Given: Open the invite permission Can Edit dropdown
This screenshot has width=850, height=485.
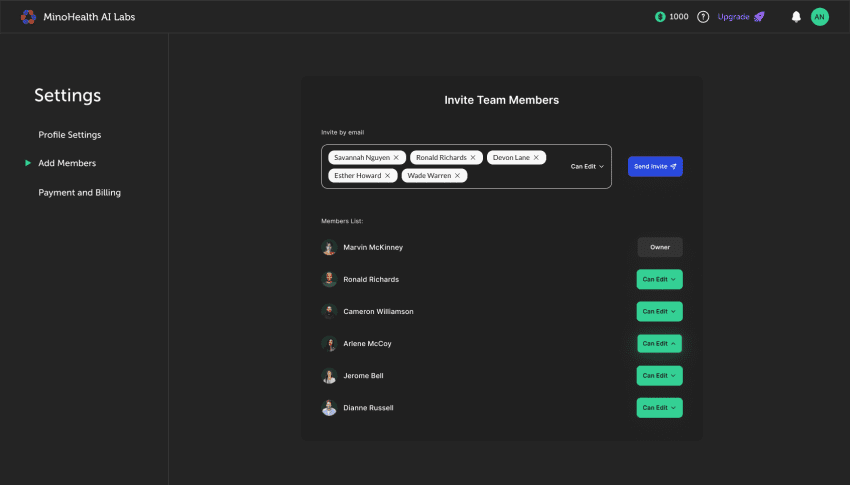Looking at the screenshot, I should [587, 166].
